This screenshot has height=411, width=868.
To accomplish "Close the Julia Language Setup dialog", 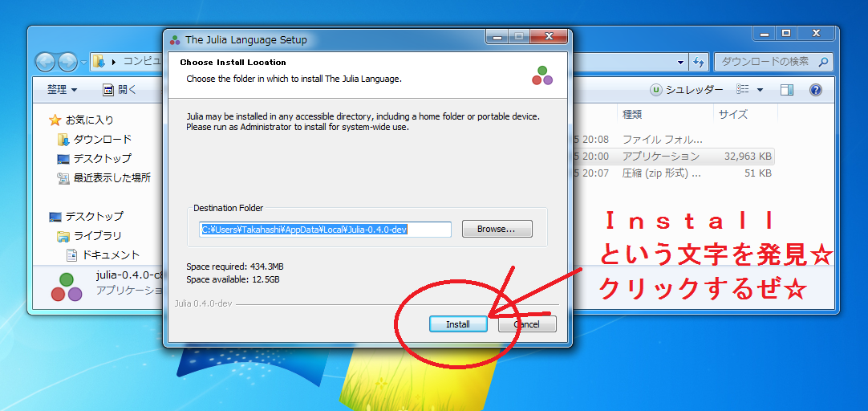I will (548, 37).
